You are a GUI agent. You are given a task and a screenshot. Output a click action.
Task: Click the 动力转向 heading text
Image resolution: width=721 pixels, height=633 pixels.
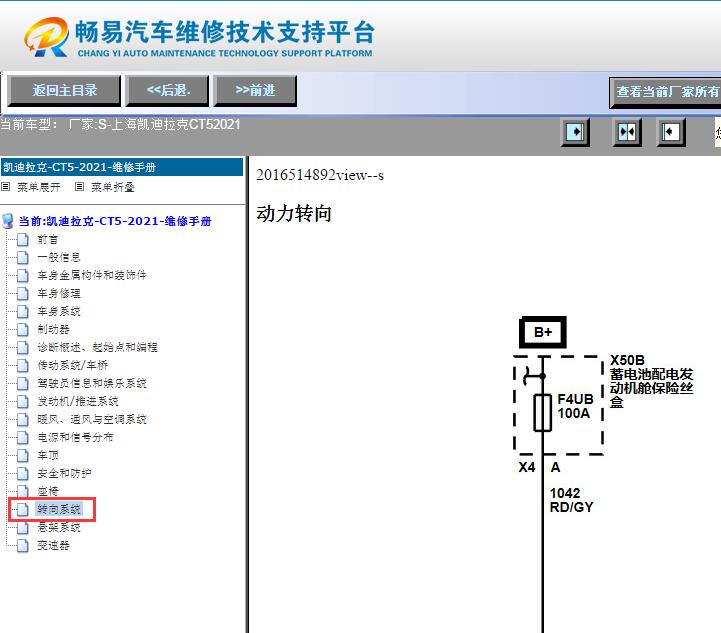[x=294, y=213]
